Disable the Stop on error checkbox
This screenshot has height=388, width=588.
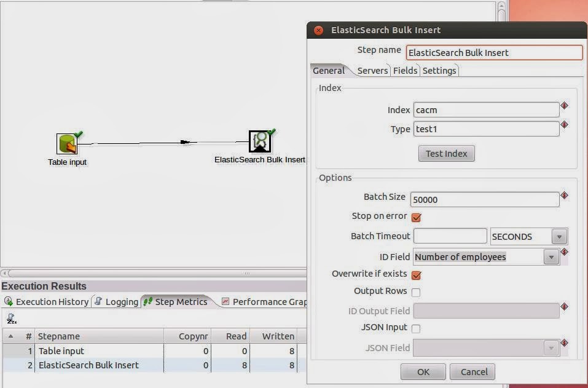tap(417, 217)
